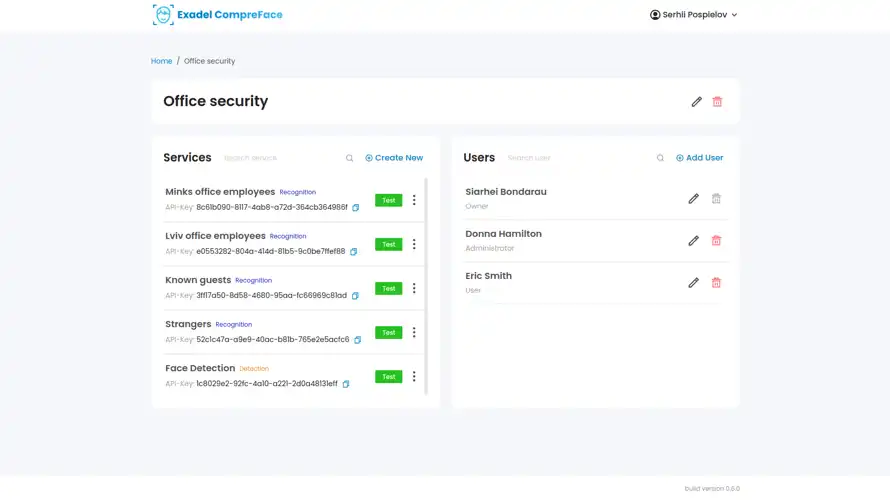The width and height of the screenshot is (890, 500).
Task: Click Create New service button
Action: pyautogui.click(x=394, y=158)
